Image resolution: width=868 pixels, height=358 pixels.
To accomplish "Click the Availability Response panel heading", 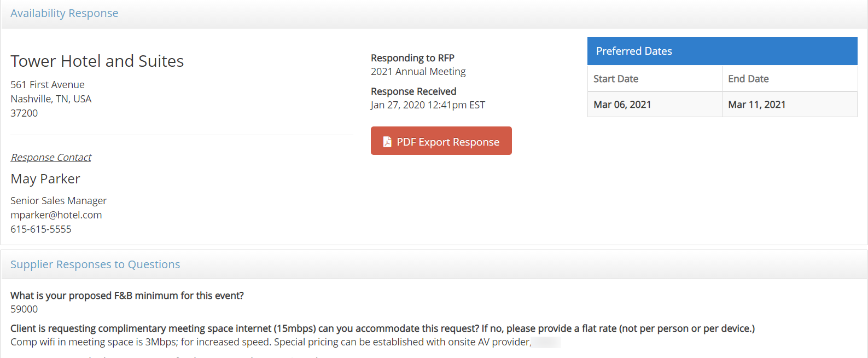I will point(64,13).
